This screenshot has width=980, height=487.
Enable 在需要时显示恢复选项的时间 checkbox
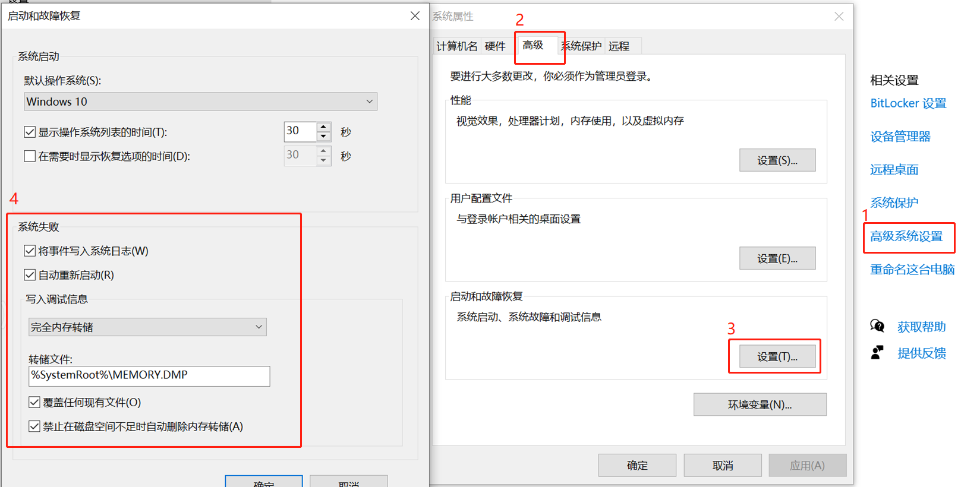point(30,156)
